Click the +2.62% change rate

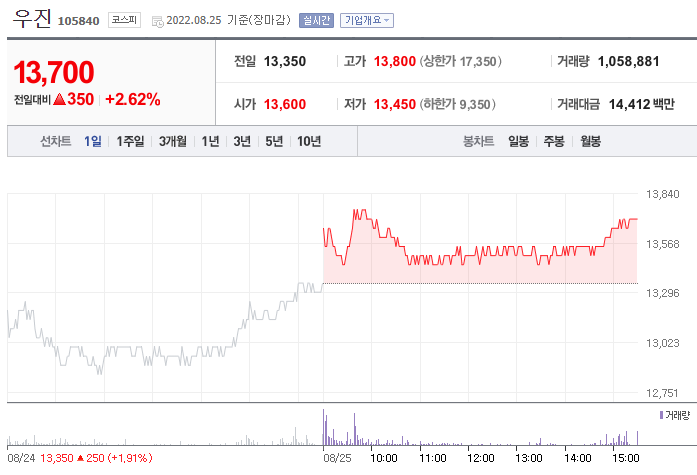tap(132, 99)
